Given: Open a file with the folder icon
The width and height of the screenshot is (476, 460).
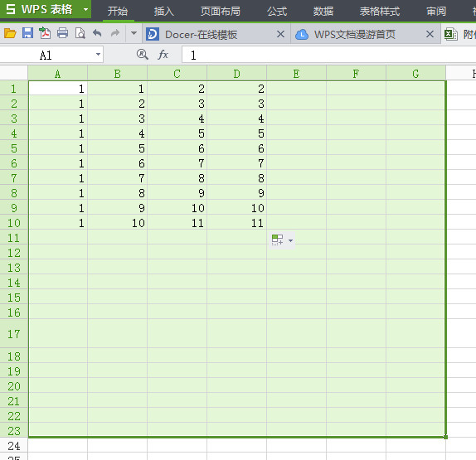Looking at the screenshot, I should click(x=10, y=33).
